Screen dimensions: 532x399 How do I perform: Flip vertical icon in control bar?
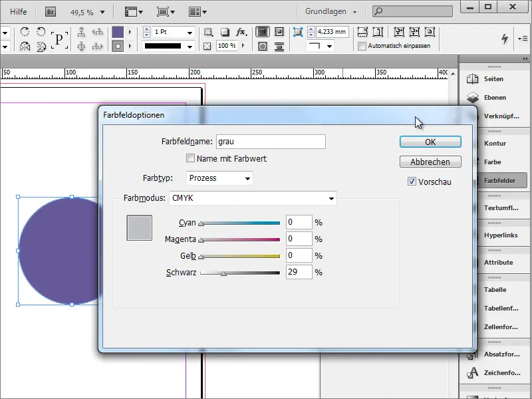(41, 46)
